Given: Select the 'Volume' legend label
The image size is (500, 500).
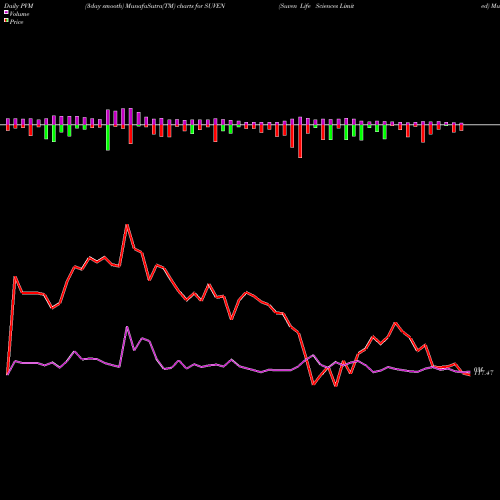Looking at the screenshot, I should (19, 14).
